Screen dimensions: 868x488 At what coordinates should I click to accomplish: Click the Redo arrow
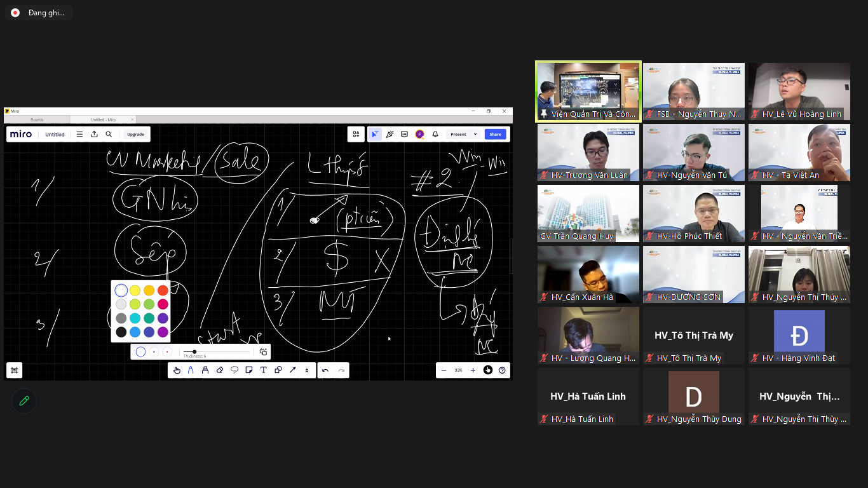[x=341, y=370]
